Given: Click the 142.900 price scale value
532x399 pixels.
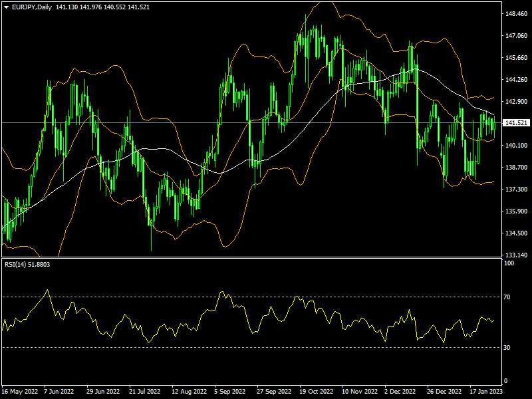Looking at the screenshot, I should [517, 102].
